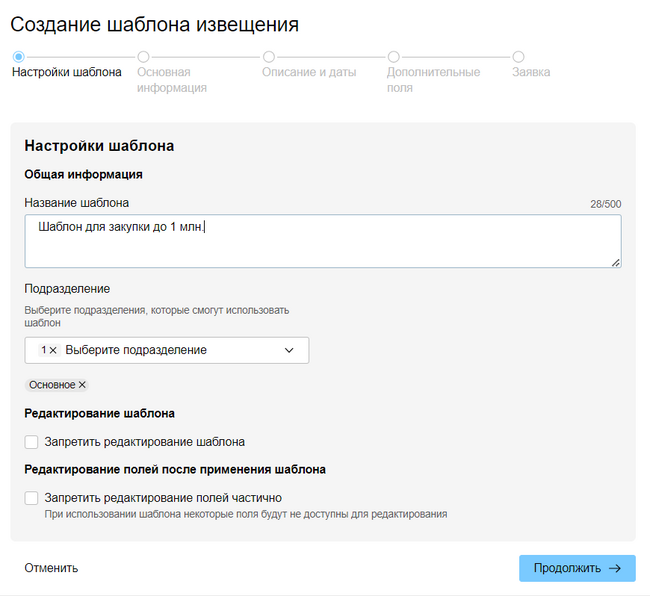Click the Описание и даты step circle
The height and width of the screenshot is (596, 650).
[x=268, y=57]
